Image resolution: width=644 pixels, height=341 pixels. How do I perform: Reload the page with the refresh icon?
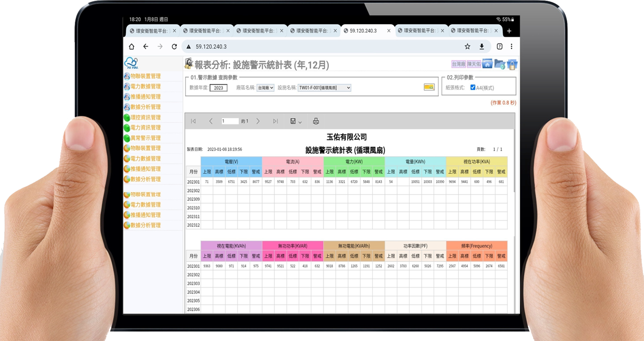(x=174, y=47)
